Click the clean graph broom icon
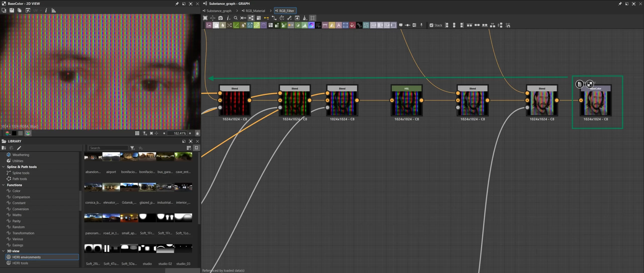Viewport: 644px width, 273px height. coord(305,18)
